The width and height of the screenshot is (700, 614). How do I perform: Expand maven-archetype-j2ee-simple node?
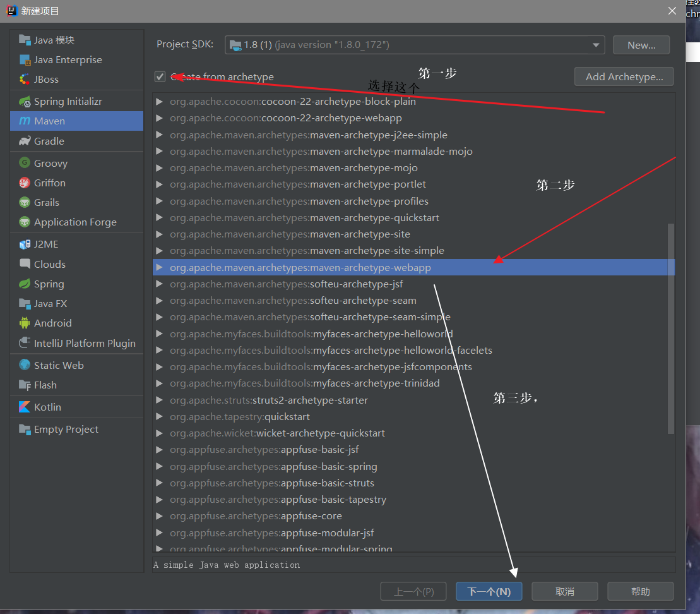pos(159,135)
